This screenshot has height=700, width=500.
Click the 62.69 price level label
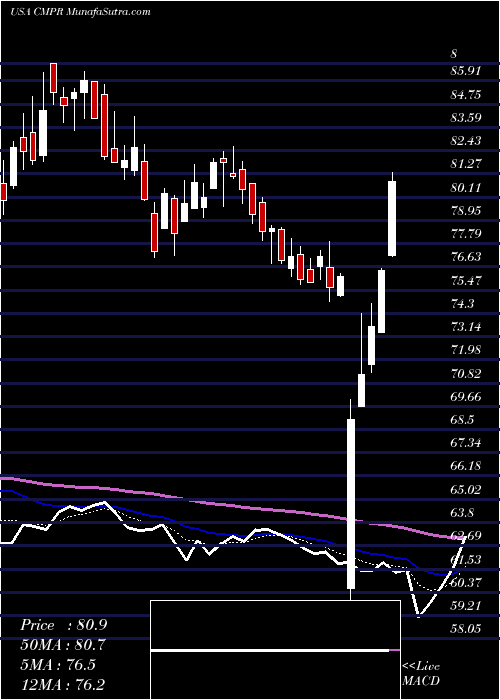(x=466, y=537)
